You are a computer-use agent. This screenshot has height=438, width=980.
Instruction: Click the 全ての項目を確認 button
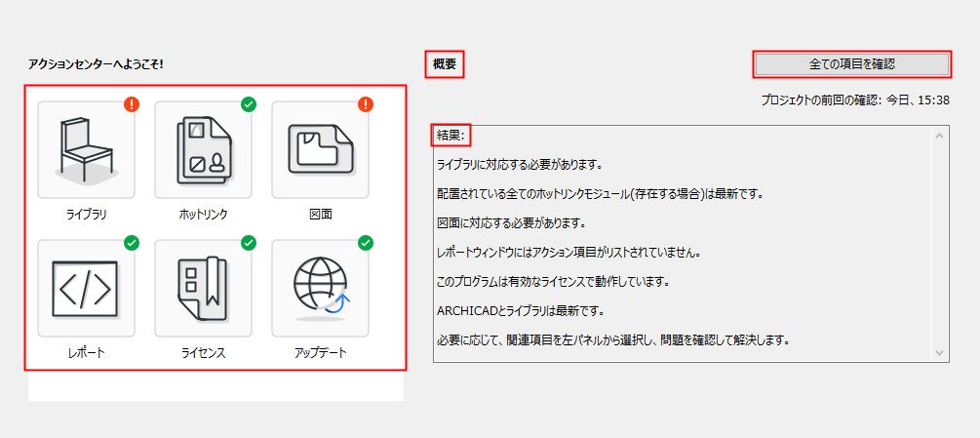852,63
